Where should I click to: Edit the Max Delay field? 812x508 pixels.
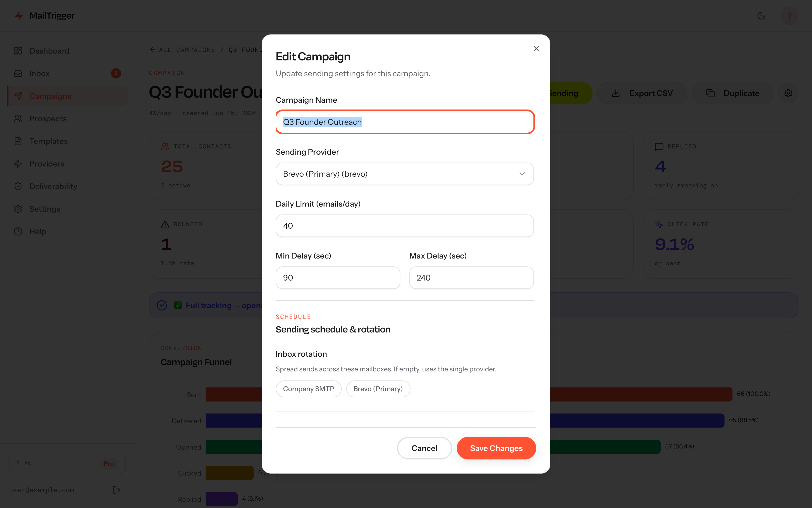pyautogui.click(x=471, y=277)
